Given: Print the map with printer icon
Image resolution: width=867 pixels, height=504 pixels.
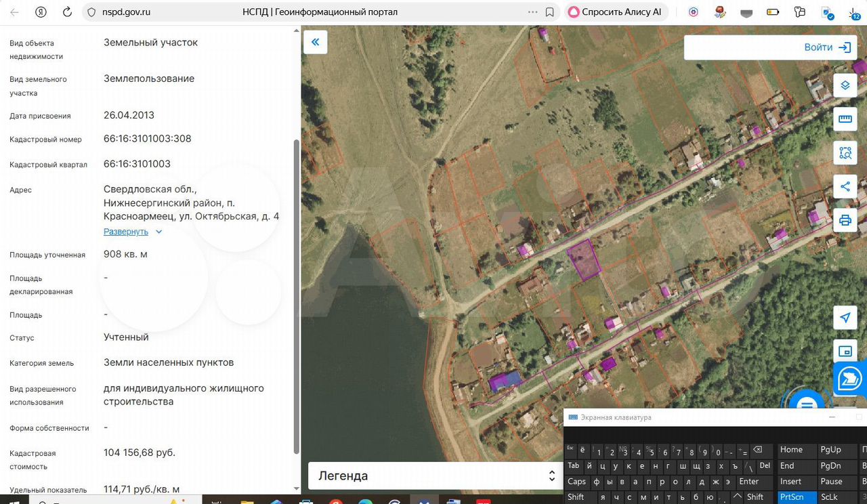Looking at the screenshot, I should (845, 220).
